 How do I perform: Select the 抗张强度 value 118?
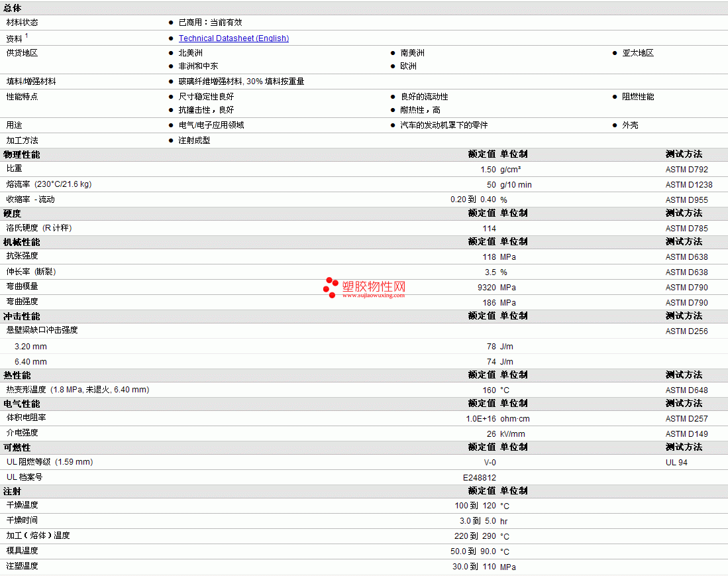(x=490, y=257)
